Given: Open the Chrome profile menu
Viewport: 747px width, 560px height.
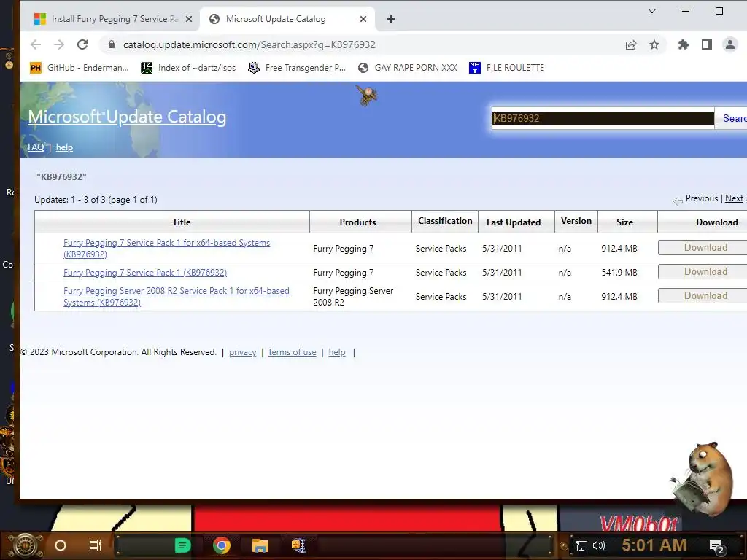Looking at the screenshot, I should click(x=729, y=44).
